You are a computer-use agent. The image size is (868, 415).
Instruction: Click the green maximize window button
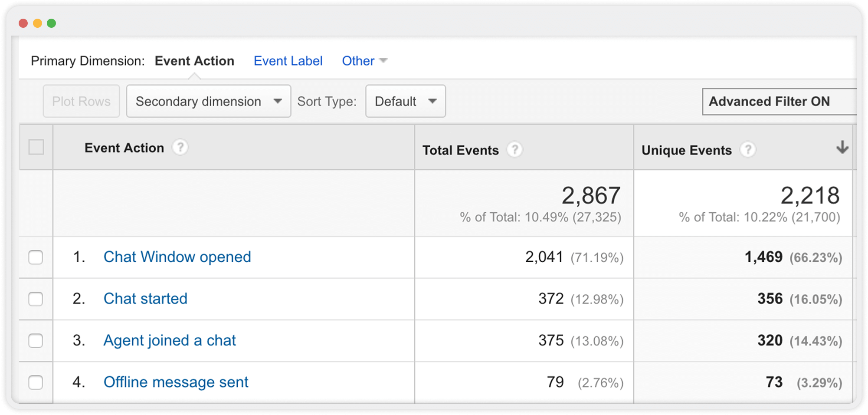tap(52, 23)
